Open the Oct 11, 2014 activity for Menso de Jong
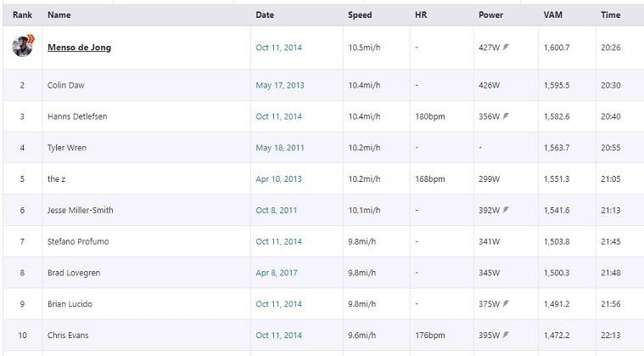 pos(278,48)
